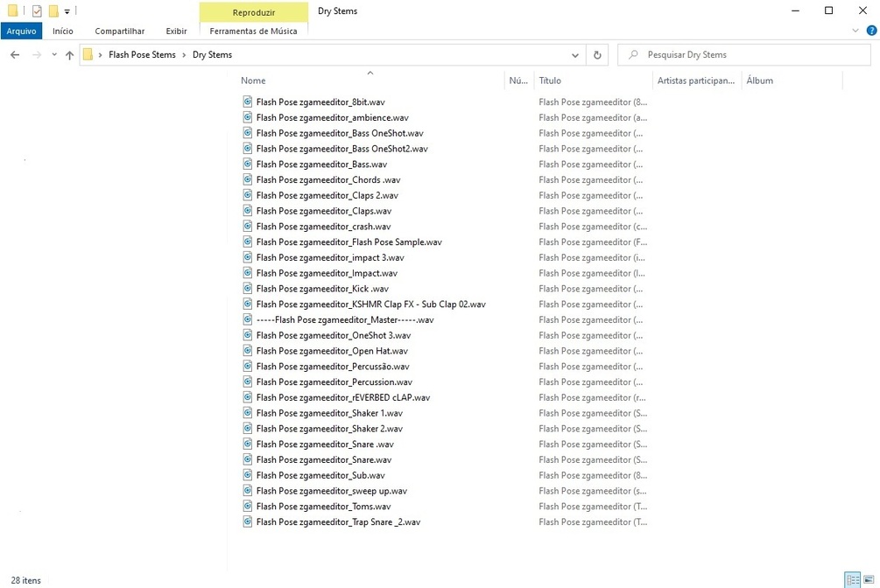This screenshot has width=880, height=588.
Task: Click icon of Percussão.wav file
Action: point(247,366)
